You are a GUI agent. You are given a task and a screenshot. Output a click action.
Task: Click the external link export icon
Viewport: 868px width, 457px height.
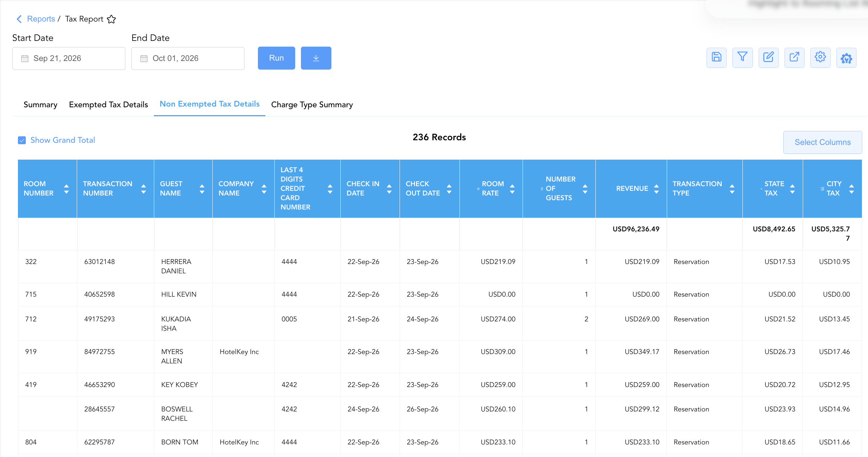[794, 57]
